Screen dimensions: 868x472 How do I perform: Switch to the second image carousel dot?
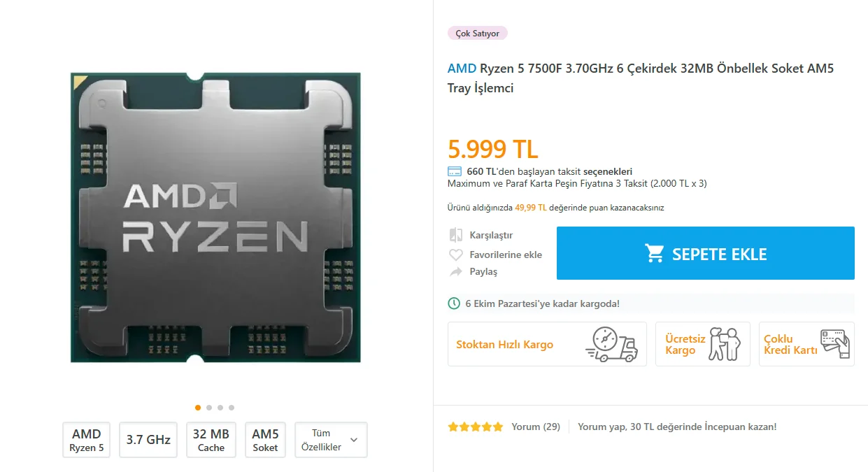tap(209, 408)
